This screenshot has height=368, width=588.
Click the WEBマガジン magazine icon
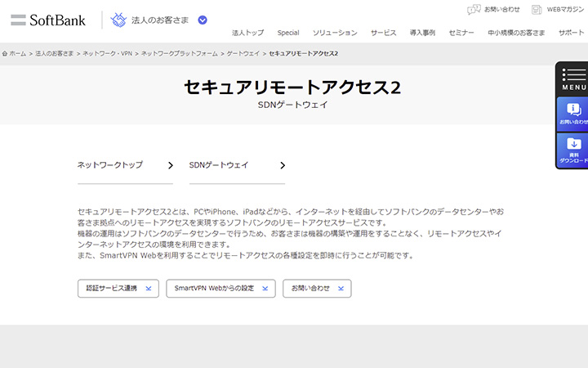(537, 10)
